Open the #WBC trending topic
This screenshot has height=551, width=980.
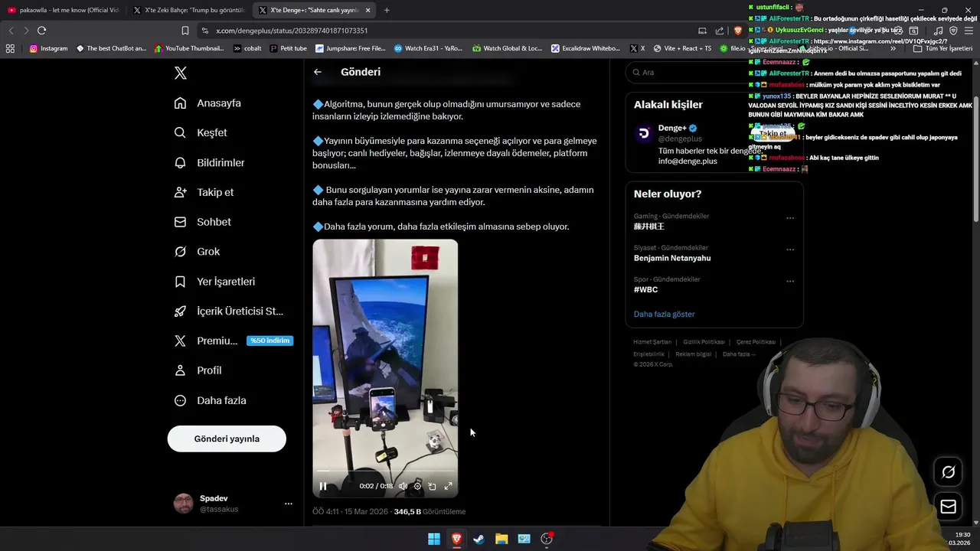click(x=645, y=289)
